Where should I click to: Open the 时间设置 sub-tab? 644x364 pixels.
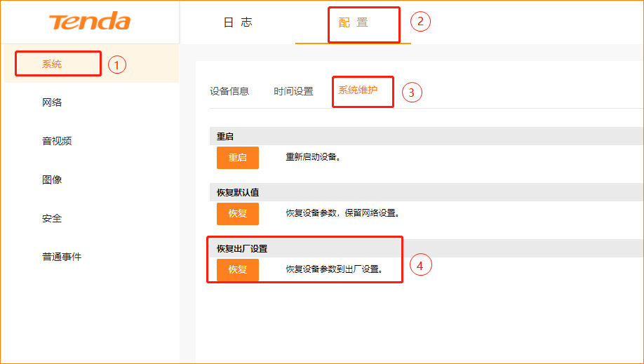click(x=294, y=91)
